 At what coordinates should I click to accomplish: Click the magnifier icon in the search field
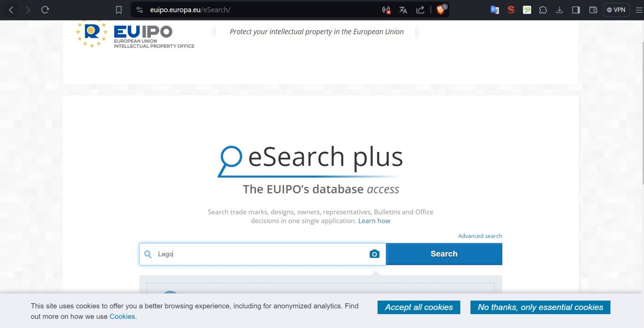click(148, 254)
